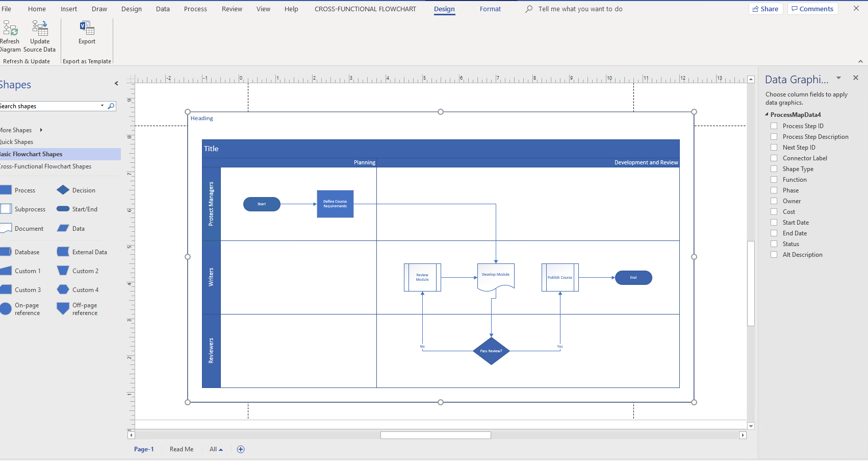Pick the Start/End shape
The width and height of the screenshot is (868, 461).
pyautogui.click(x=63, y=208)
